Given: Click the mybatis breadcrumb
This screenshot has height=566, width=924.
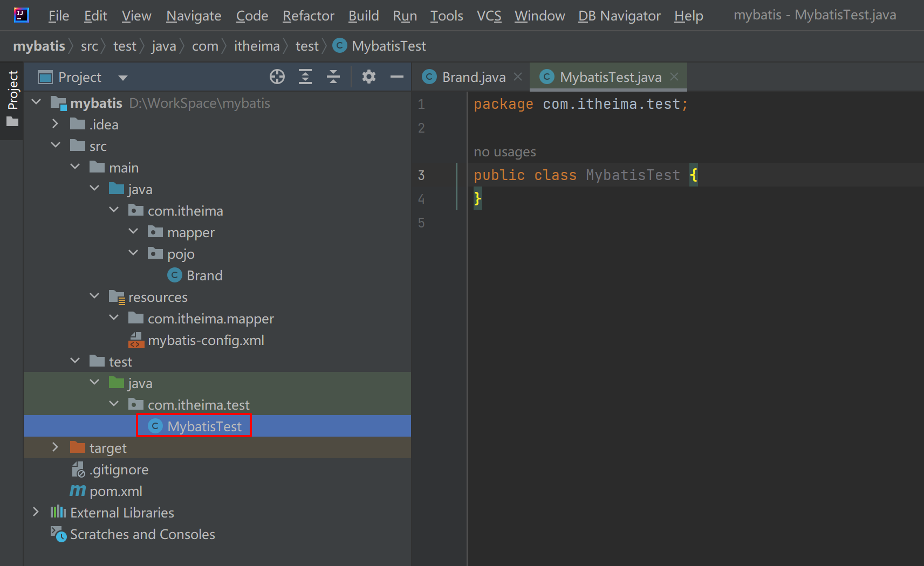Looking at the screenshot, I should click(39, 46).
